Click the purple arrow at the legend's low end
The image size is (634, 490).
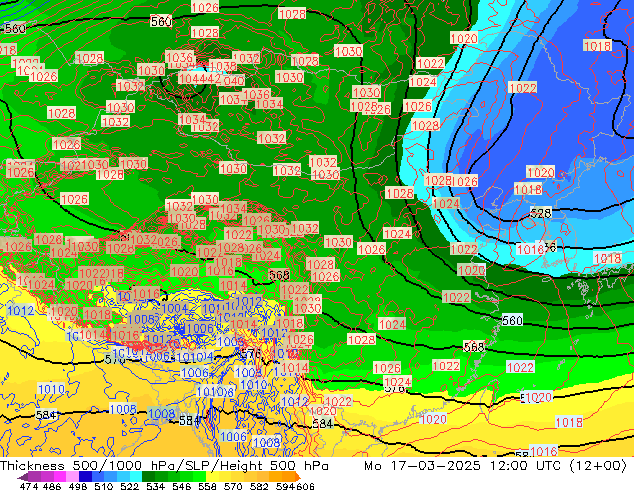point(22,477)
